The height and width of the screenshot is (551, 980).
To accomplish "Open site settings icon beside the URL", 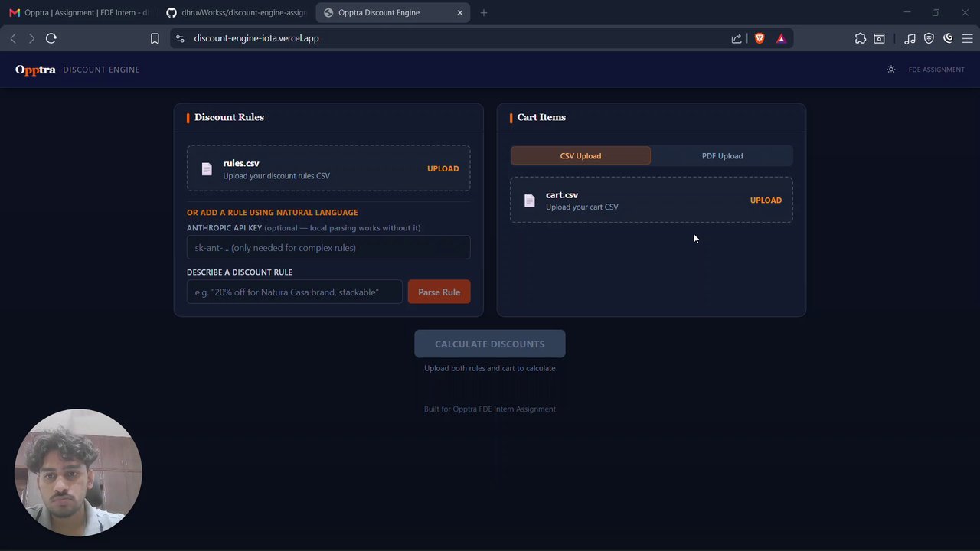I will 180,38.
